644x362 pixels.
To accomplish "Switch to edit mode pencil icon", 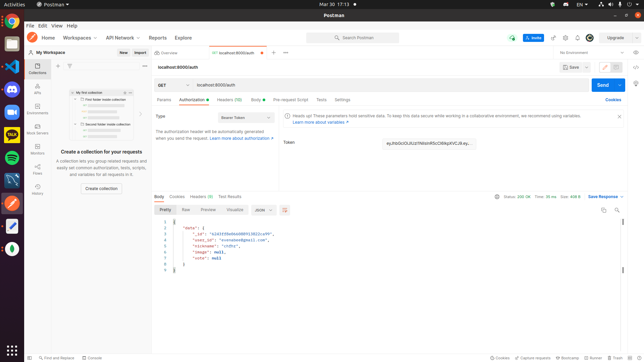I will click(x=605, y=67).
